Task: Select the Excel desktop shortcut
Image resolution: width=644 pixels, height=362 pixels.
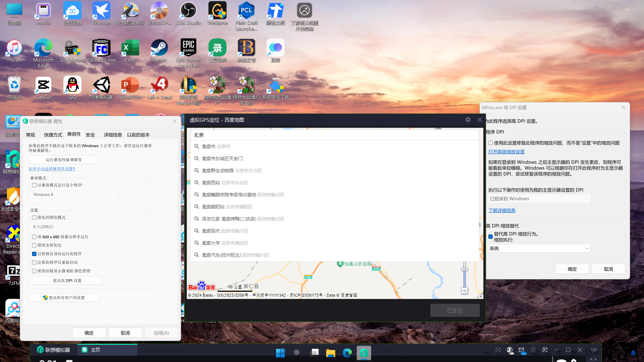Action: (130, 51)
